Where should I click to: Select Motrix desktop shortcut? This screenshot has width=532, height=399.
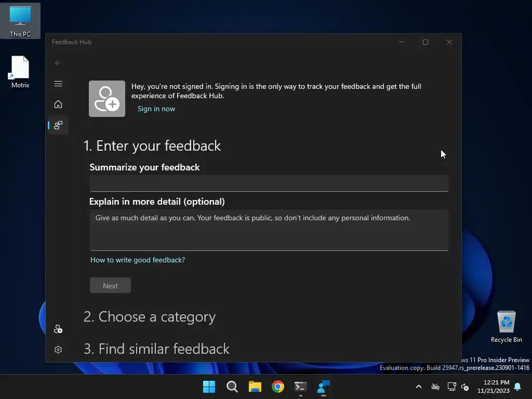coord(20,72)
